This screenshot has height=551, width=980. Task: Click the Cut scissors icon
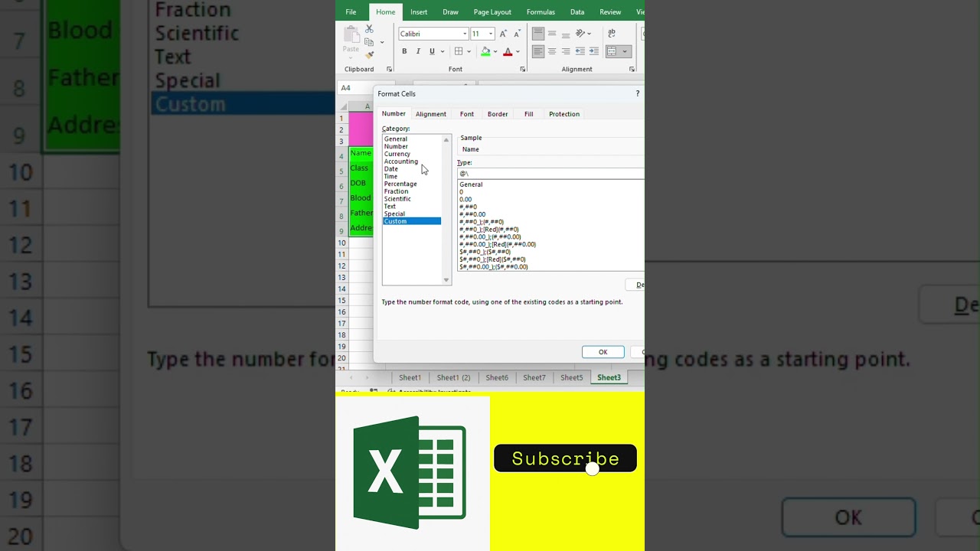(x=369, y=29)
